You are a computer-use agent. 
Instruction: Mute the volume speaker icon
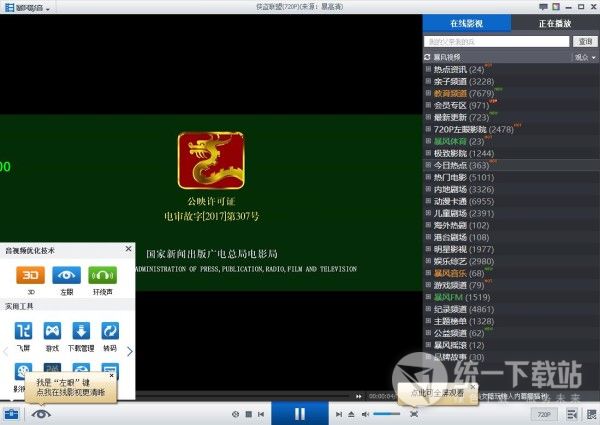(365, 414)
